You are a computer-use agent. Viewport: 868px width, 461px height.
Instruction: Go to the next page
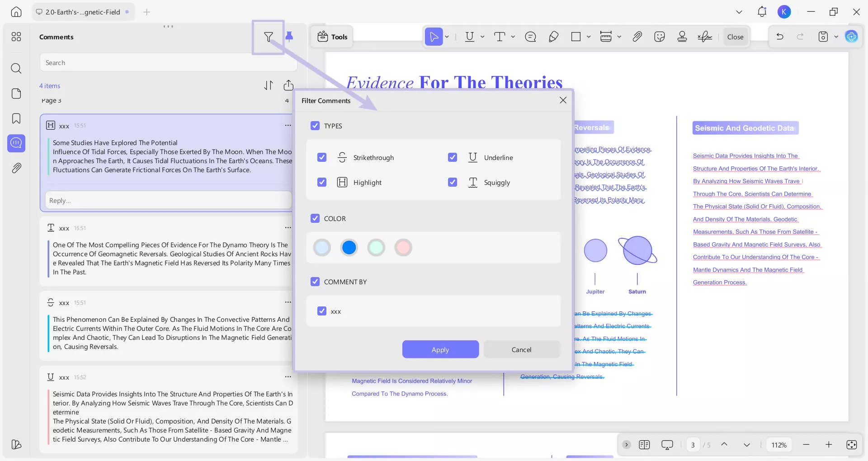point(747,445)
